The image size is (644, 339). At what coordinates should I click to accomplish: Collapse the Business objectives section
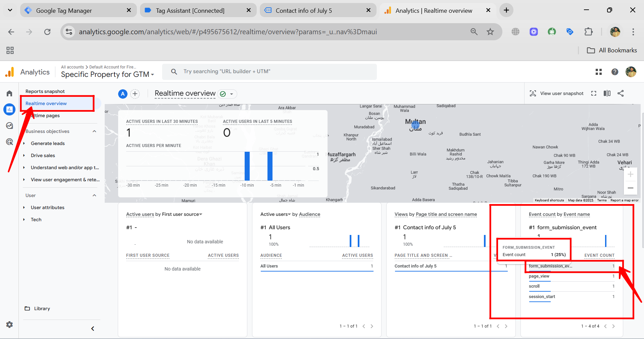tap(94, 131)
